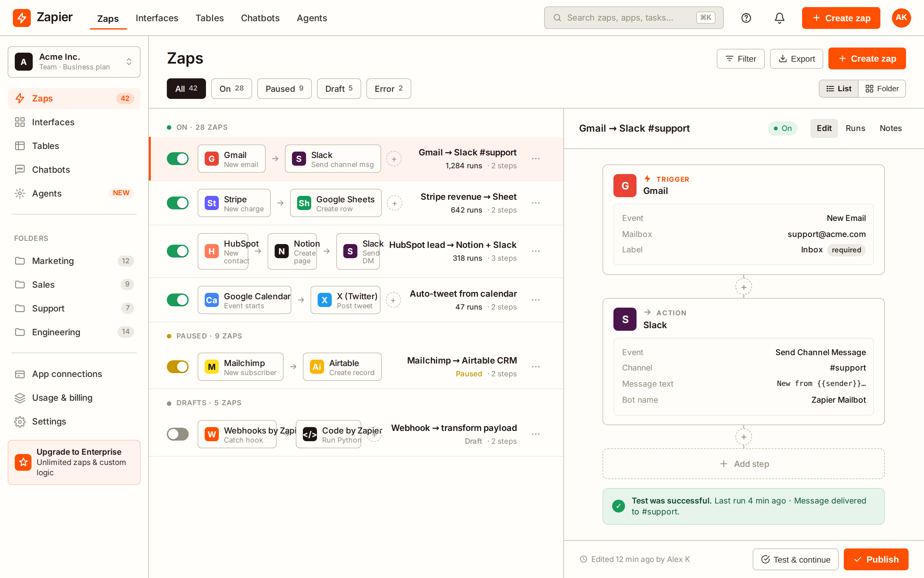Click the Webhooks by Zapier icon
The height and width of the screenshot is (578, 924).
pyautogui.click(x=211, y=434)
